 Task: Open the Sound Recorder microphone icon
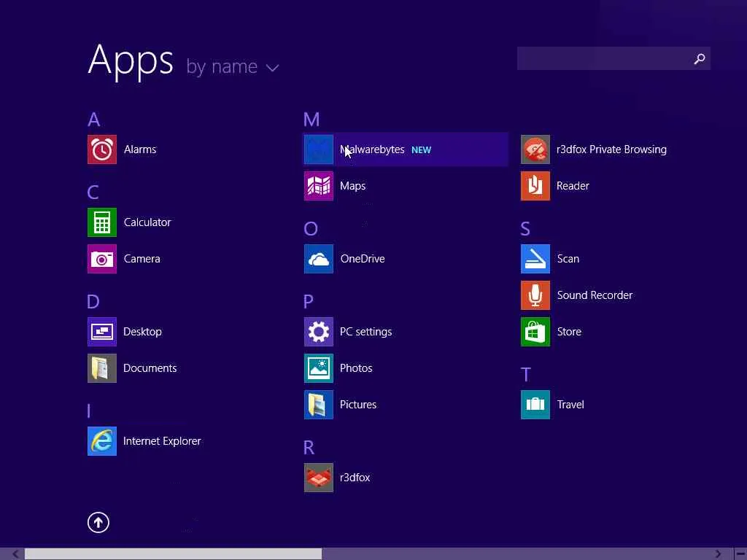pyautogui.click(x=535, y=295)
